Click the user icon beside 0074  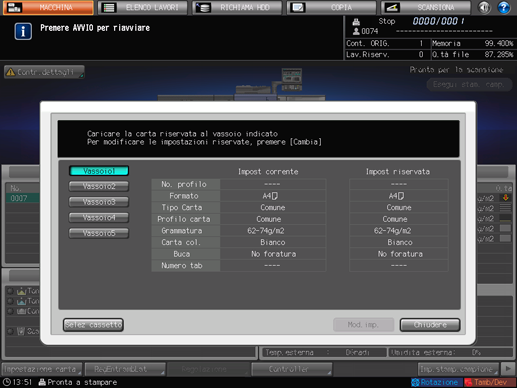click(356, 31)
